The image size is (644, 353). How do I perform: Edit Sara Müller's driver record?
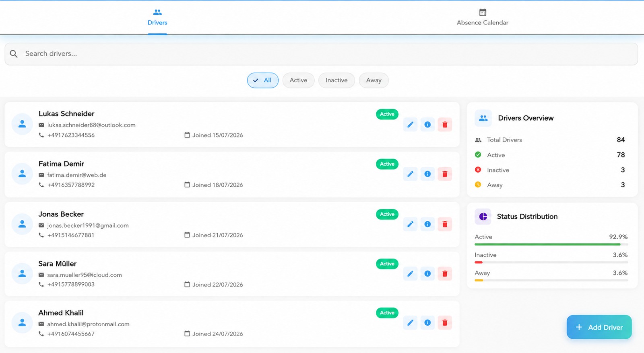[410, 274]
